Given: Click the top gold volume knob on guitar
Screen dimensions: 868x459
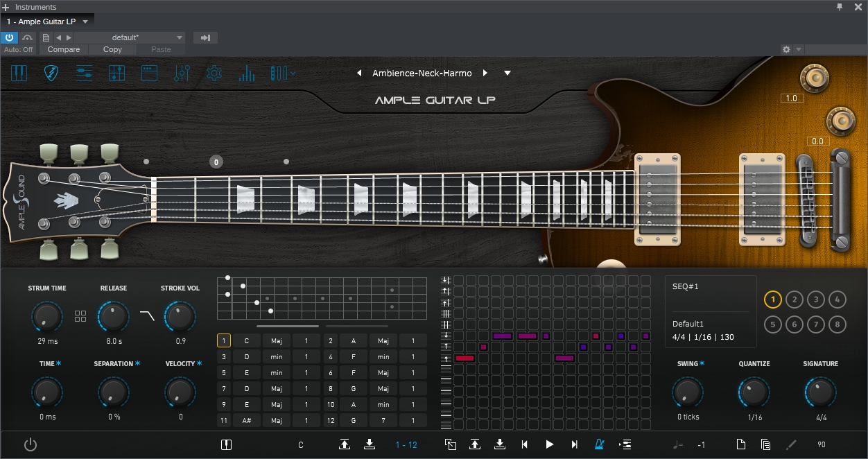Looking at the screenshot, I should tap(815, 78).
